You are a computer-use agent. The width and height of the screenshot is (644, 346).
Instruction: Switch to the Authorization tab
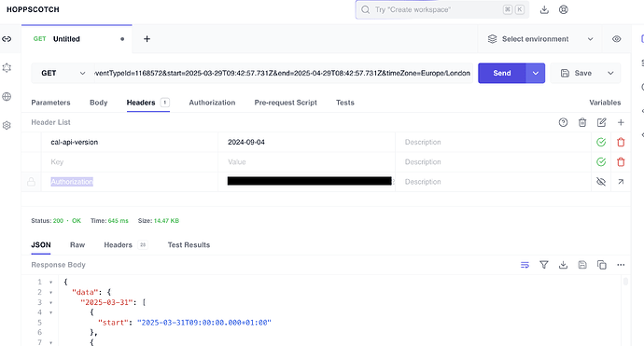(212, 103)
